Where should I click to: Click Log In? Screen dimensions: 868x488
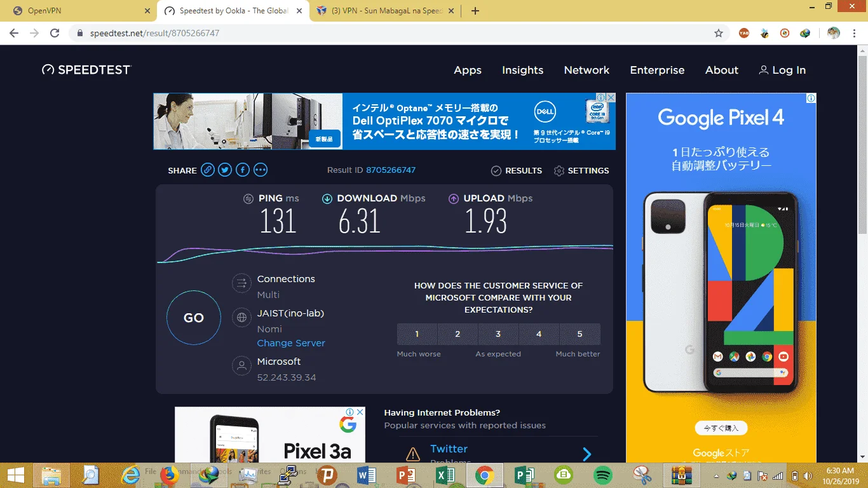point(782,70)
